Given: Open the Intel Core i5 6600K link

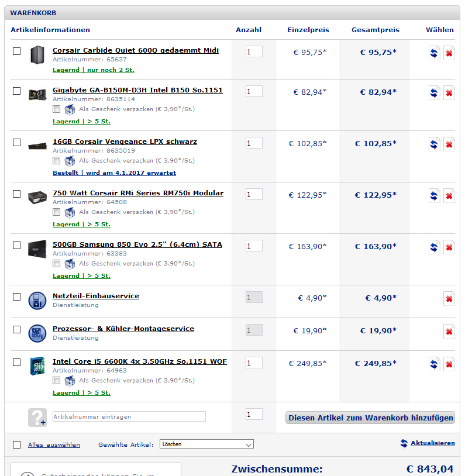Looking at the screenshot, I should point(140,361).
